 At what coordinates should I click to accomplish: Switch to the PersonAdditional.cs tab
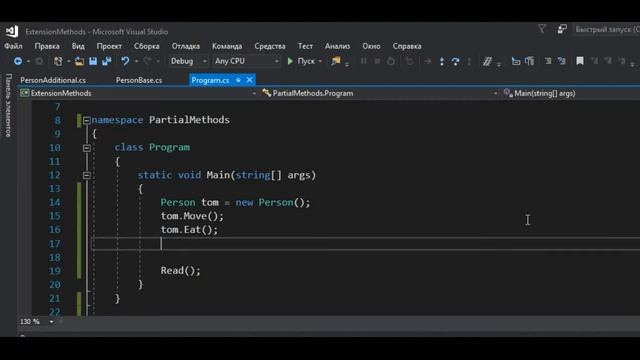[x=53, y=80]
